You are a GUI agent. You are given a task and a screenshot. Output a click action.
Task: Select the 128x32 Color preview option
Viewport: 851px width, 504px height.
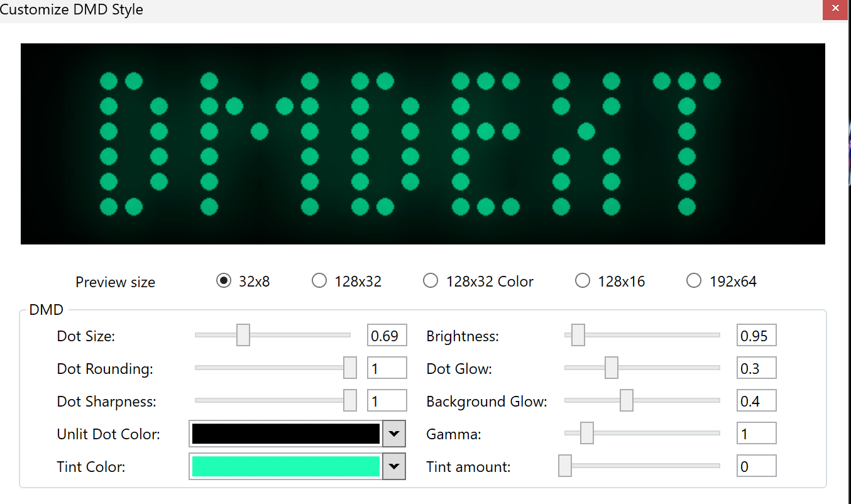pyautogui.click(x=431, y=280)
